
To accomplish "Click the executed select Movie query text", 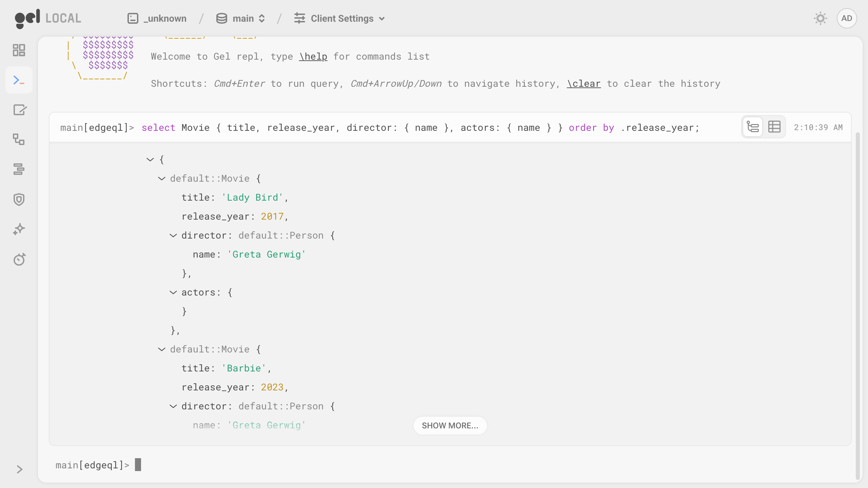I will tap(420, 128).
